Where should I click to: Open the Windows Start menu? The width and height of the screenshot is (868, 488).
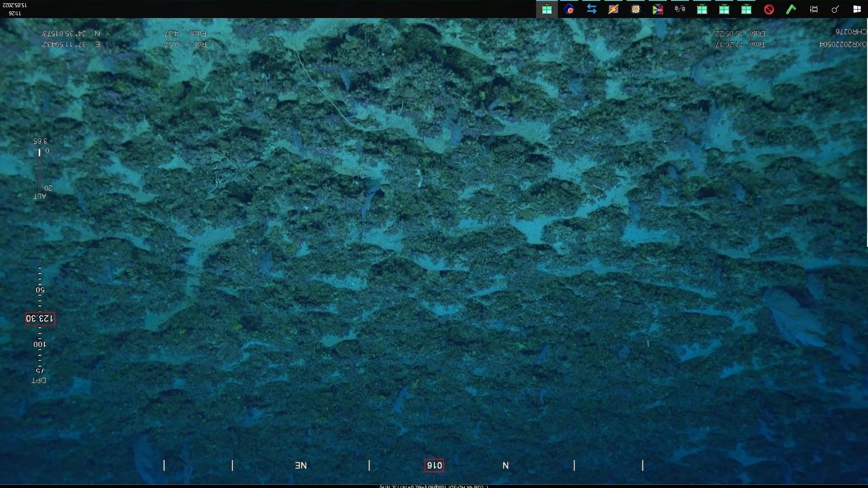click(x=857, y=9)
